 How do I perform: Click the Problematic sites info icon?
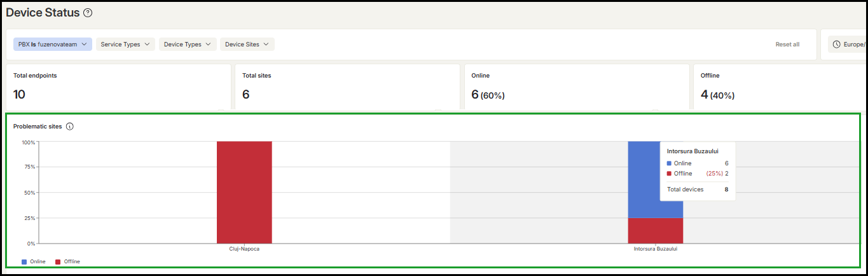pyautogui.click(x=70, y=127)
